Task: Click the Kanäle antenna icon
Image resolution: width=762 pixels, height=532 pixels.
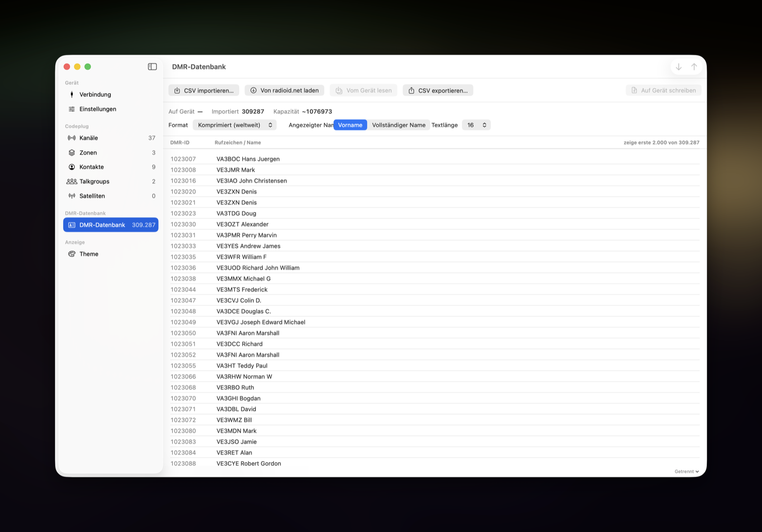Action: click(x=72, y=138)
